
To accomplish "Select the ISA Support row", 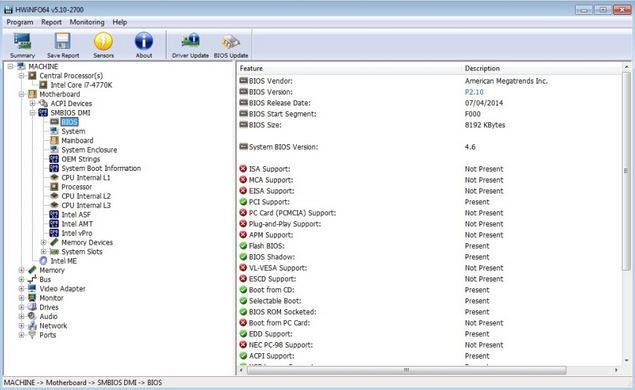I will 429,169.
